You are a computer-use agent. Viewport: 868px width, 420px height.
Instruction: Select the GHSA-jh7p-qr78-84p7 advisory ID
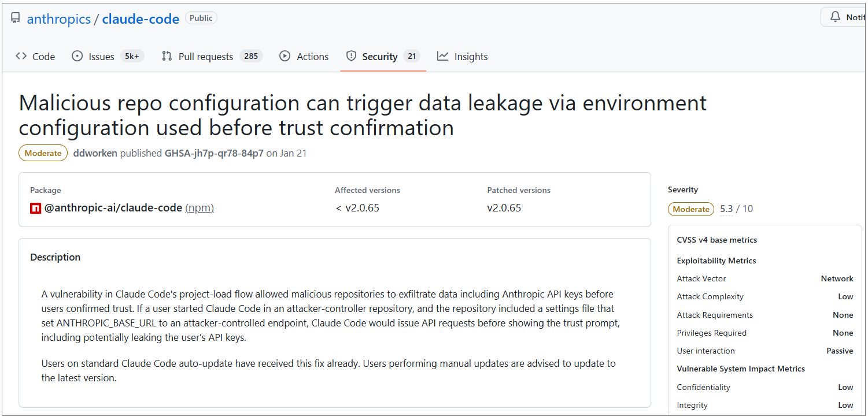[214, 153]
